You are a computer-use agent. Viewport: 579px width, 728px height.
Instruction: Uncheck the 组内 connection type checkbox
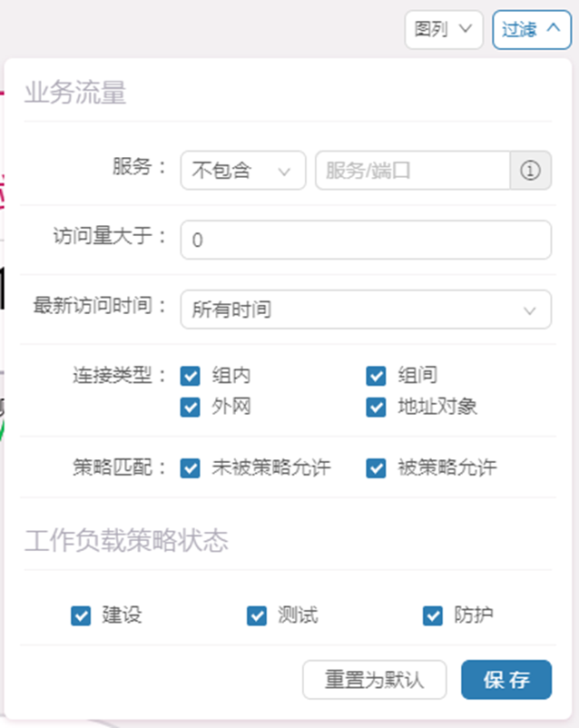click(191, 376)
